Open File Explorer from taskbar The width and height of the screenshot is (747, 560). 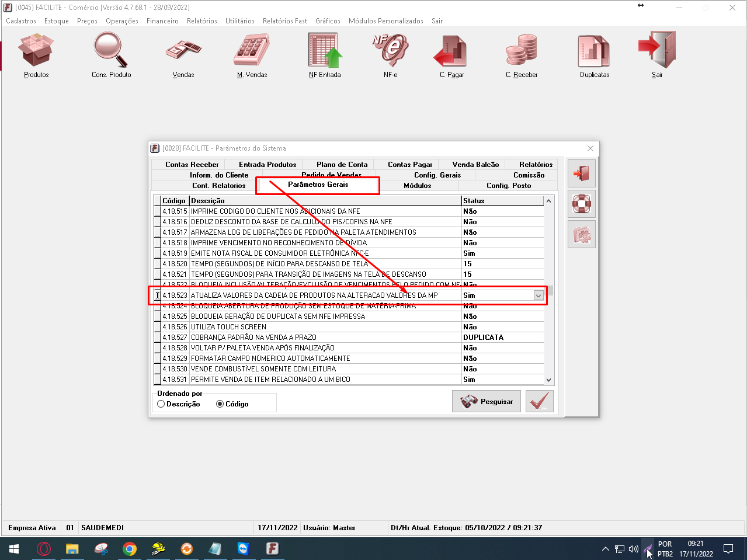pos(72,549)
